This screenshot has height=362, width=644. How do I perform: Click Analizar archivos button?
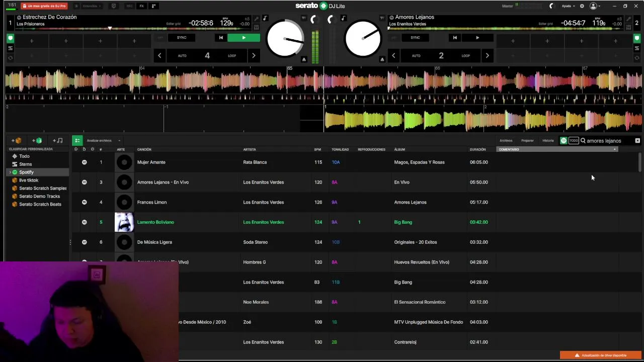click(x=99, y=141)
